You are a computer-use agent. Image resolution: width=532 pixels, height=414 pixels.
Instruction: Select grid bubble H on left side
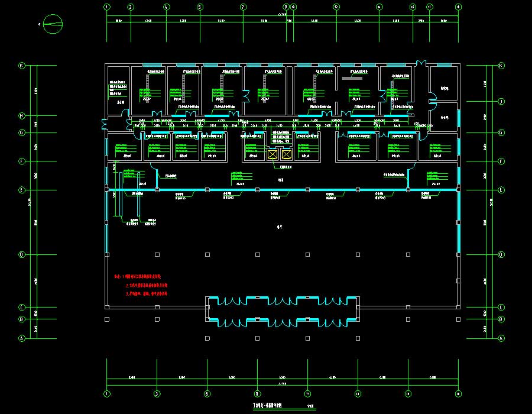click(22, 116)
